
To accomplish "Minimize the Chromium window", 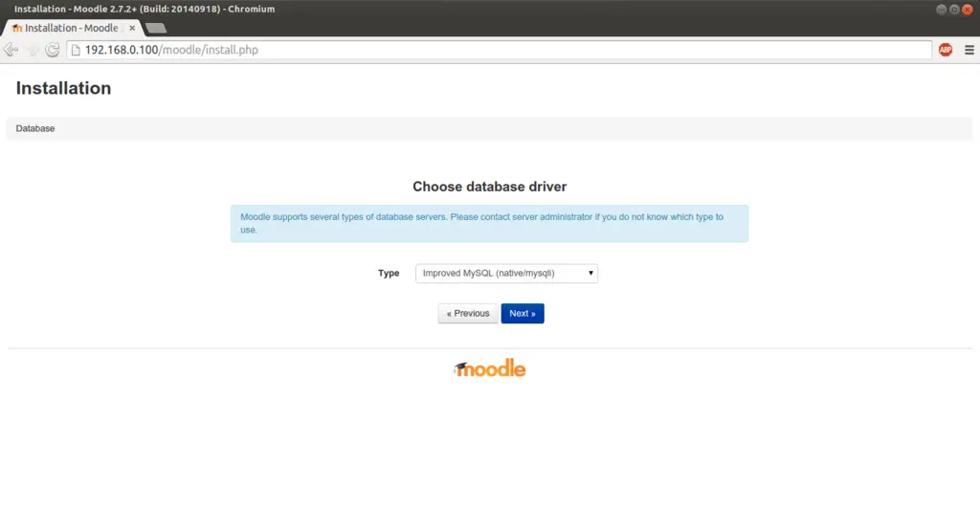I will (x=942, y=10).
